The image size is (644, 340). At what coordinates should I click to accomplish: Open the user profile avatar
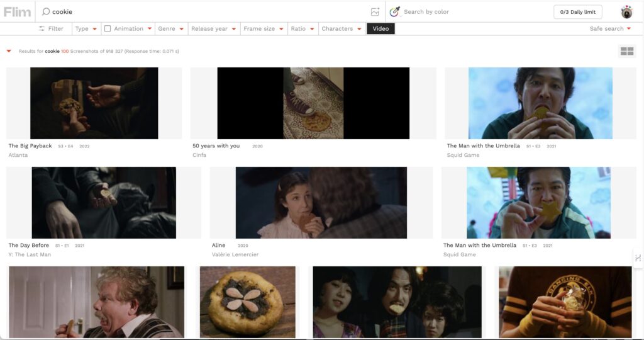pos(626,12)
